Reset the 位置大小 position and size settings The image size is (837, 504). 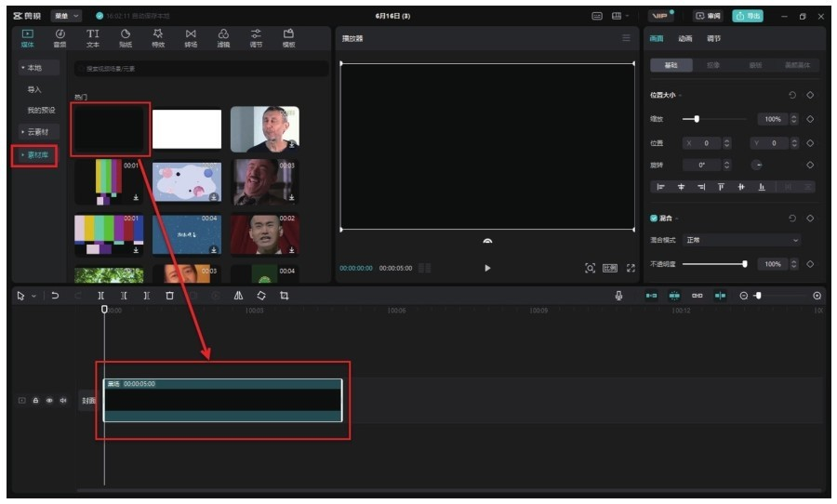pyautogui.click(x=792, y=95)
